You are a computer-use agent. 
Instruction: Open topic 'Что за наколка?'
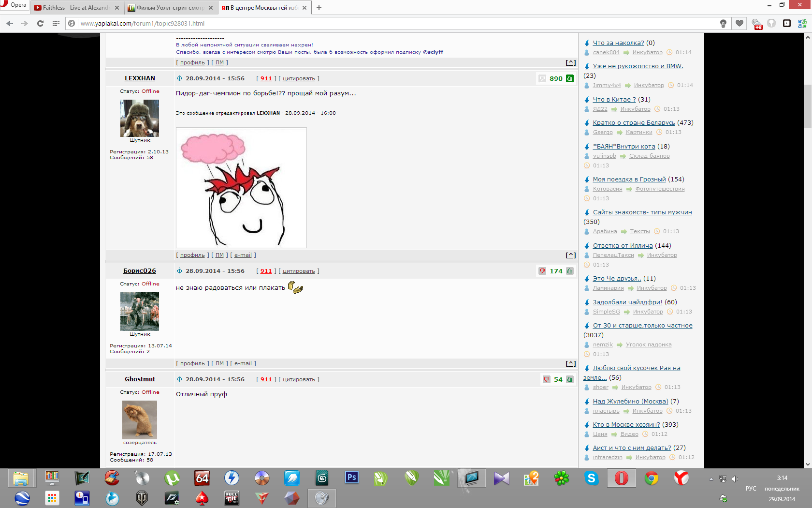[618, 43]
